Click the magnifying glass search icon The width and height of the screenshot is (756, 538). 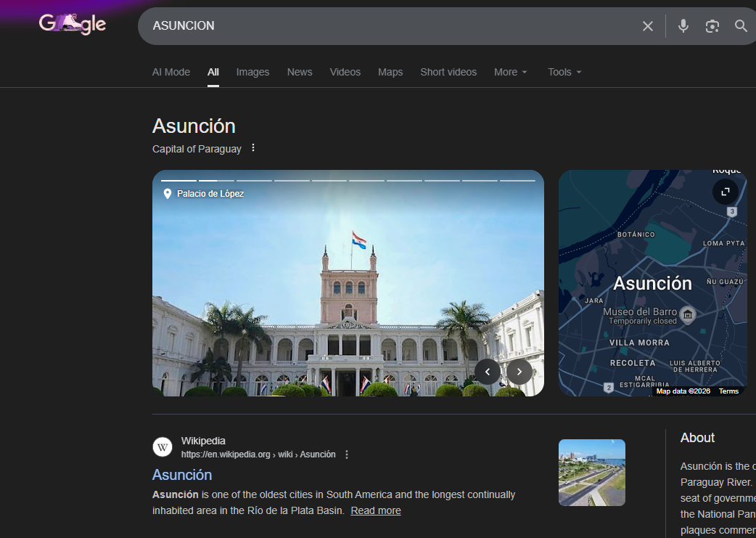click(x=741, y=26)
